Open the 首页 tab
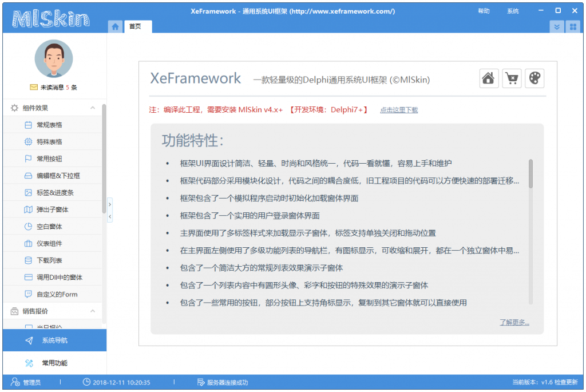 pos(138,26)
